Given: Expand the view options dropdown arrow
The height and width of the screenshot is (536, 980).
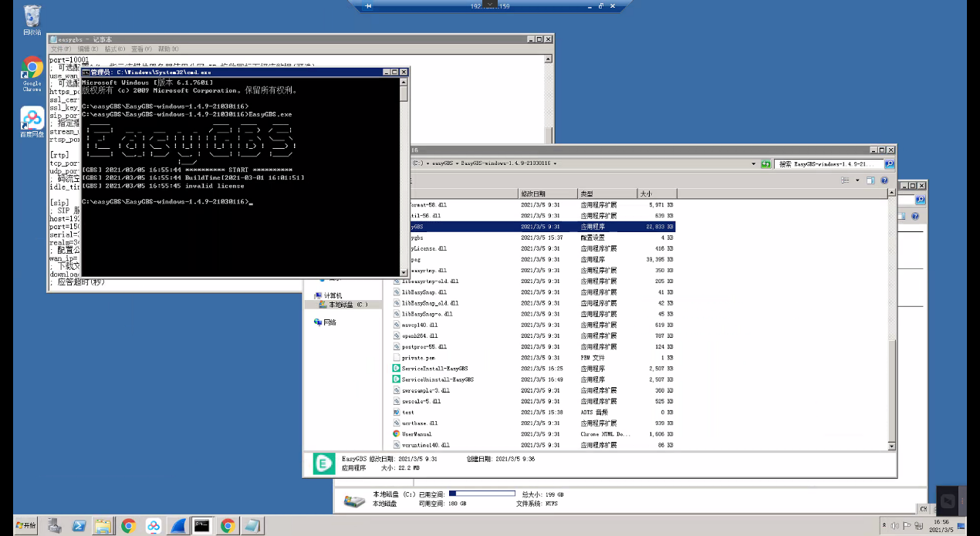Looking at the screenshot, I should [x=856, y=180].
